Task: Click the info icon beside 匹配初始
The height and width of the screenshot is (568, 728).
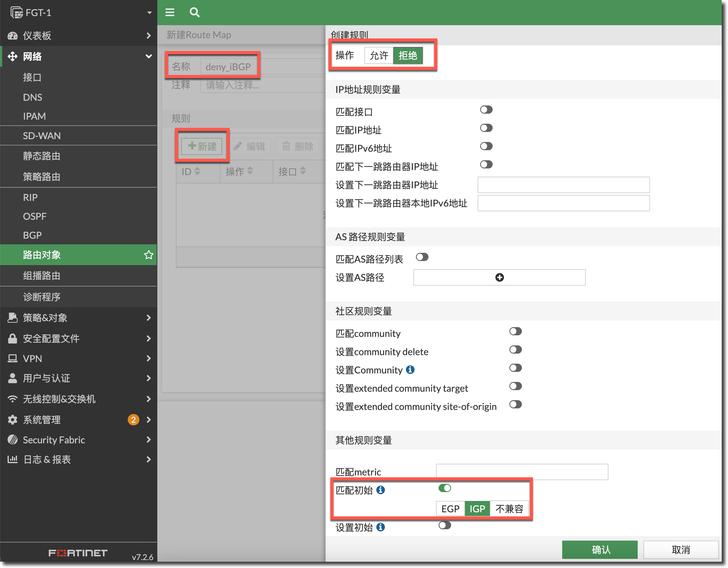Action: click(380, 490)
